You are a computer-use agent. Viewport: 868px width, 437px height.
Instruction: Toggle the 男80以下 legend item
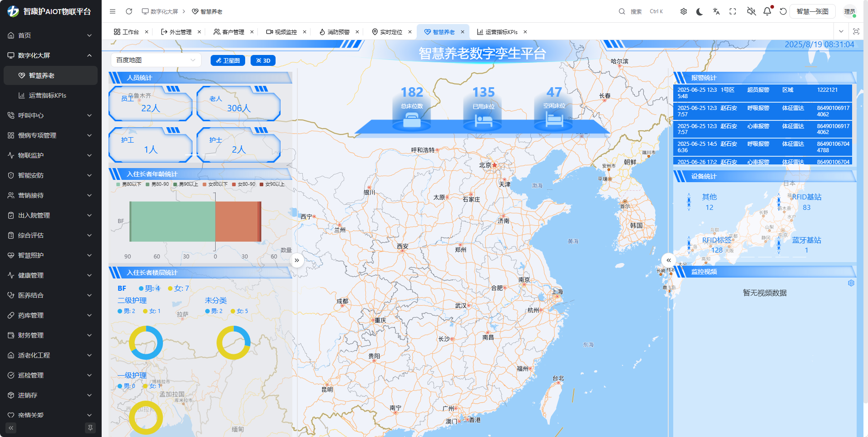pyautogui.click(x=129, y=184)
